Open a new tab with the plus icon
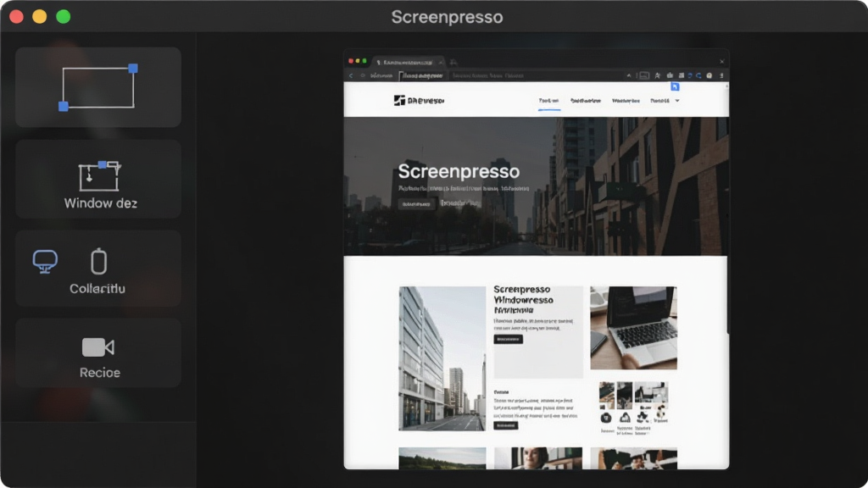 point(453,62)
